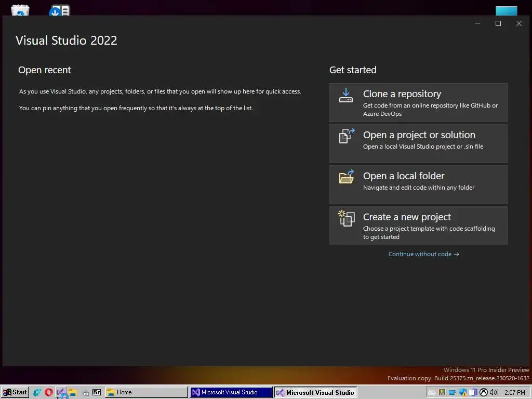Click the Open a project or solution icon

pyautogui.click(x=347, y=136)
